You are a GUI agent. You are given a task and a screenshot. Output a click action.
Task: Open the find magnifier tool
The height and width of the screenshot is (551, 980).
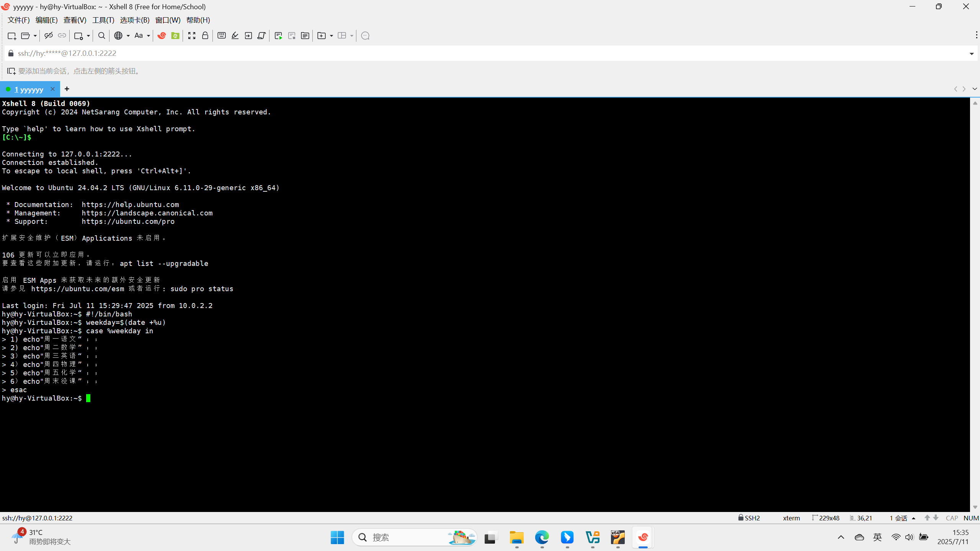(101, 36)
